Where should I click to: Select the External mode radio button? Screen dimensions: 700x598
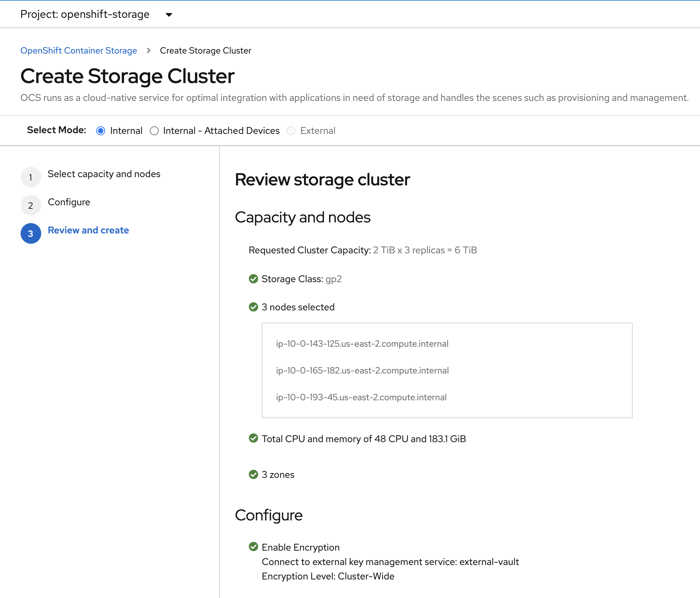point(291,131)
